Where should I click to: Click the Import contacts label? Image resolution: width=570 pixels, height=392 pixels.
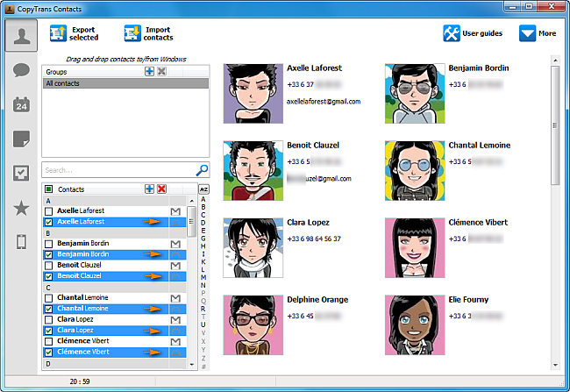tap(158, 33)
